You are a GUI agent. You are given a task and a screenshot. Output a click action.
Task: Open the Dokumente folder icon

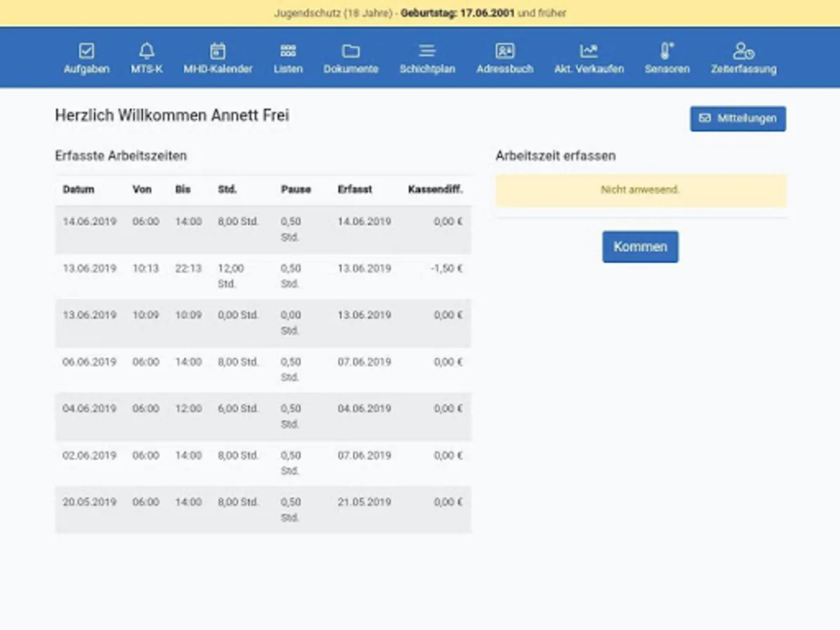tap(351, 50)
